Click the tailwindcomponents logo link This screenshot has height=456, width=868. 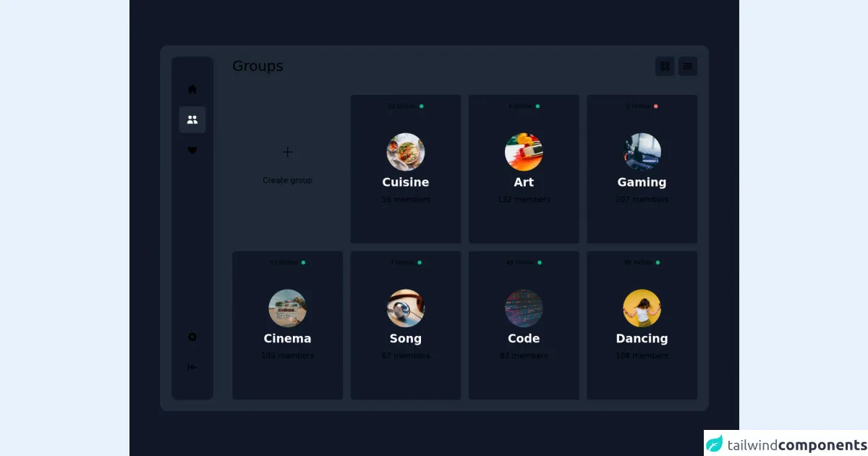click(x=786, y=444)
